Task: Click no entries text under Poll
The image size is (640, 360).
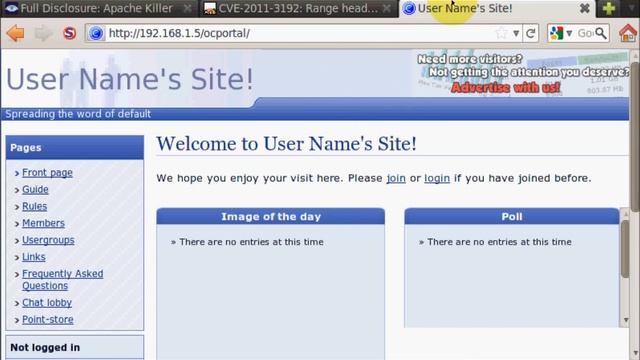Action: pos(499,242)
